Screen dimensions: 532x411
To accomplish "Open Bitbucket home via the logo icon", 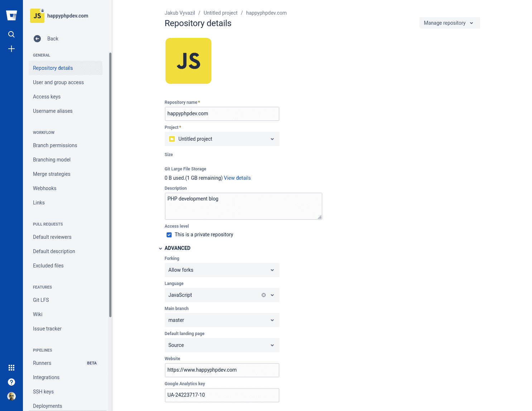I will [x=11, y=15].
